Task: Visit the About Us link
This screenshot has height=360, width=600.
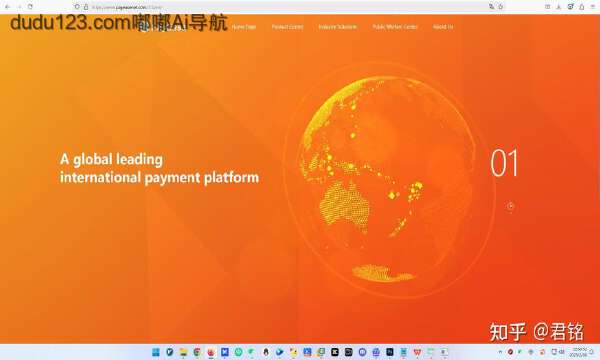Action: point(443,27)
